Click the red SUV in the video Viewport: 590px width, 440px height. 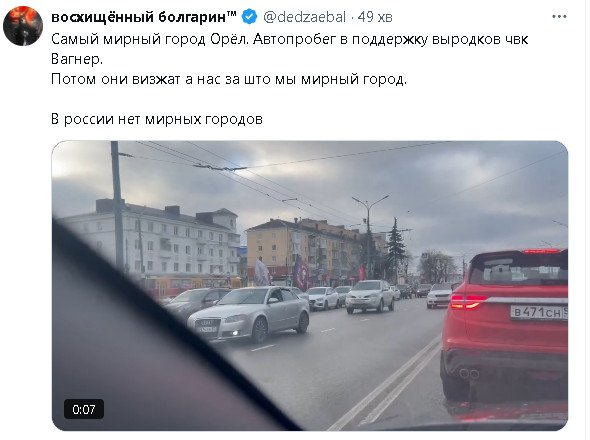click(504, 324)
